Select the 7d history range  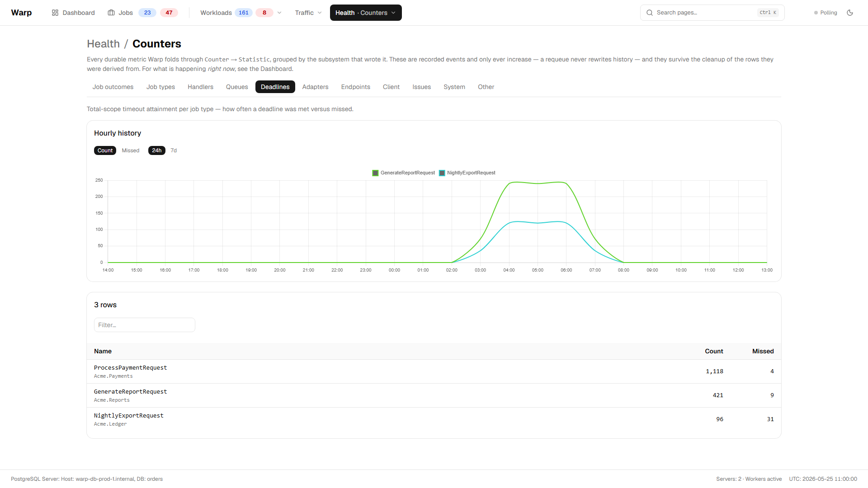coord(174,150)
